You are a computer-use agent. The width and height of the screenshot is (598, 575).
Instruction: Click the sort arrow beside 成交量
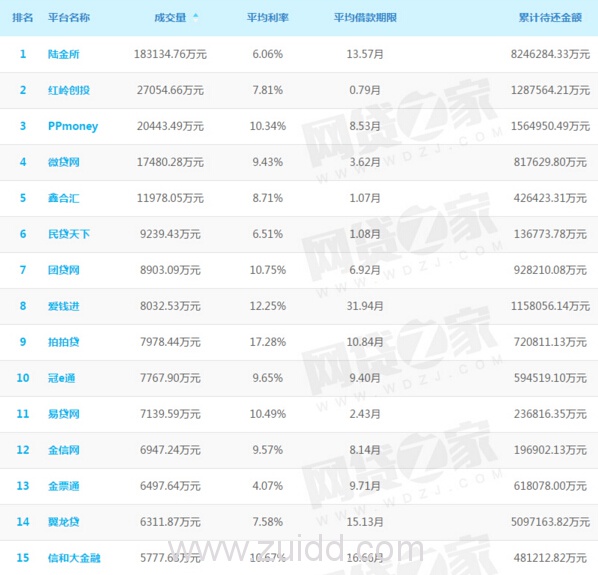tap(196, 18)
